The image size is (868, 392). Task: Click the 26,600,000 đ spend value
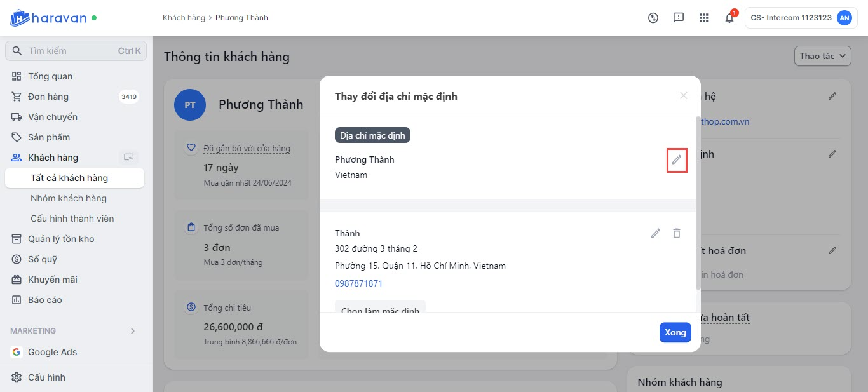click(x=233, y=327)
